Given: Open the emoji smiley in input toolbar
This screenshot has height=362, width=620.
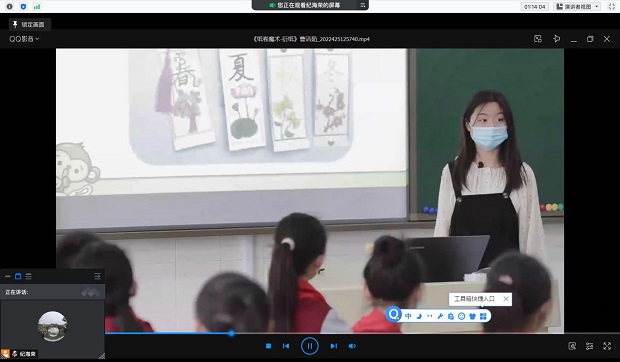Looking at the screenshot, I should tap(461, 316).
